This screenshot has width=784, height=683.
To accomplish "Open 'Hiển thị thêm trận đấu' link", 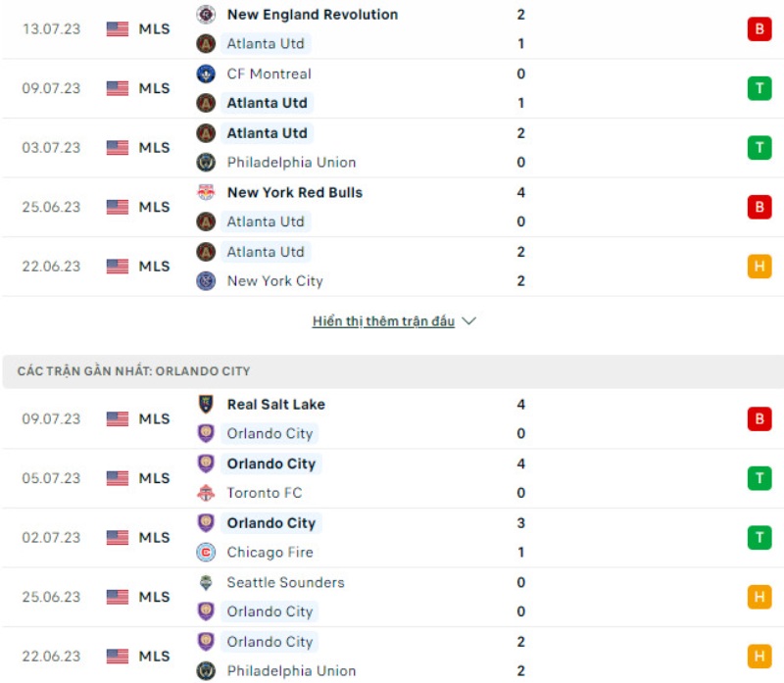I will coord(383,321).
